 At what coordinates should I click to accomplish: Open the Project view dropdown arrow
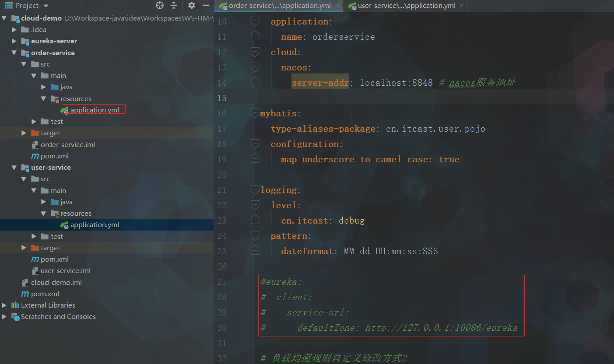pyautogui.click(x=46, y=6)
